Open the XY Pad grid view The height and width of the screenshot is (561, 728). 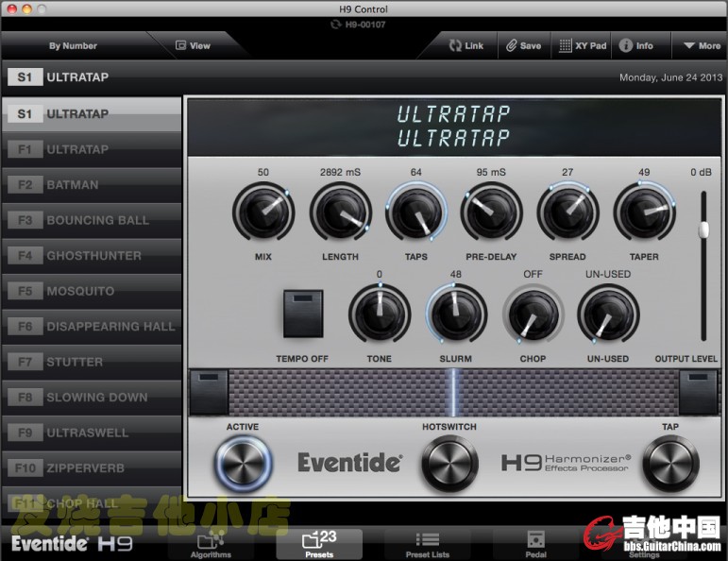tap(583, 45)
